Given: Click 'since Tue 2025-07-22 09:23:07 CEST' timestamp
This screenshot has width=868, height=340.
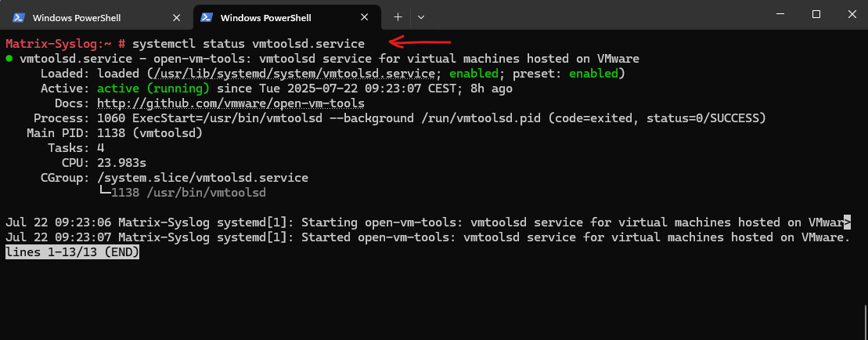Looking at the screenshot, I should [337, 88].
